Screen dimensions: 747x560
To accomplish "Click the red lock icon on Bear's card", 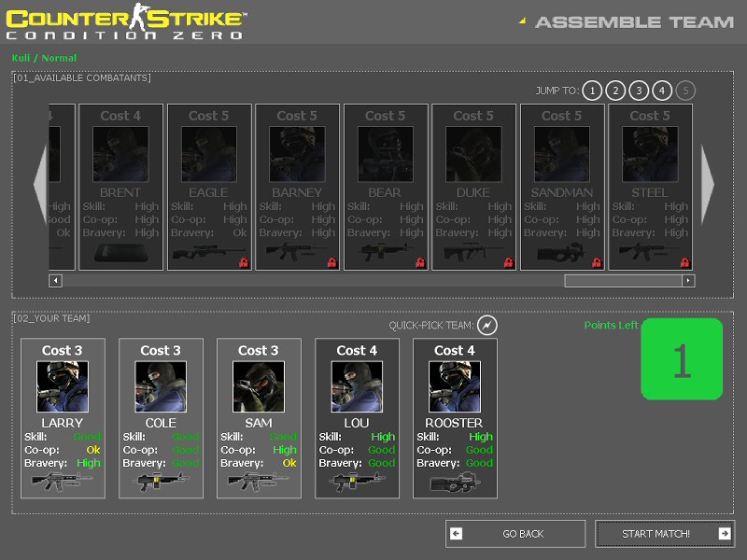I will pos(419,262).
